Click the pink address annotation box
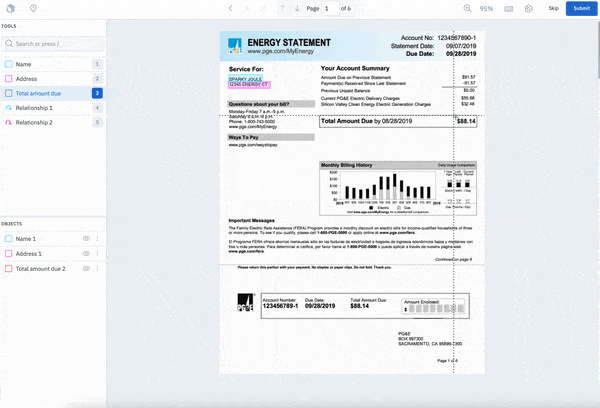 249,85
